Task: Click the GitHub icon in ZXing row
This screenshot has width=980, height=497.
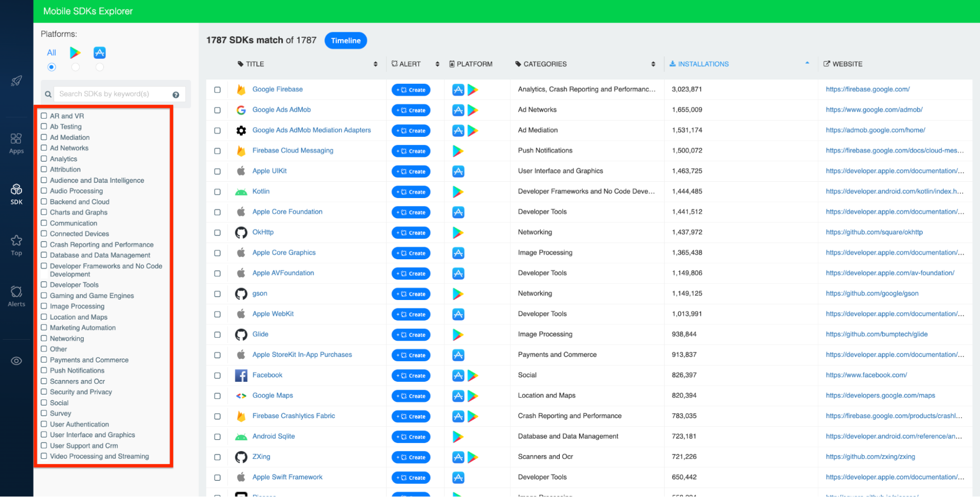Action: [x=241, y=457]
